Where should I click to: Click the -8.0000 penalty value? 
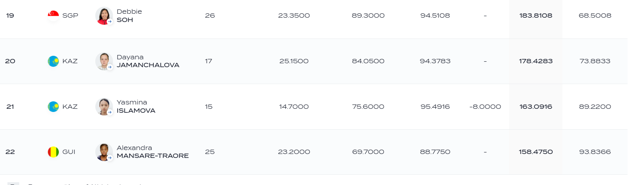(485, 106)
